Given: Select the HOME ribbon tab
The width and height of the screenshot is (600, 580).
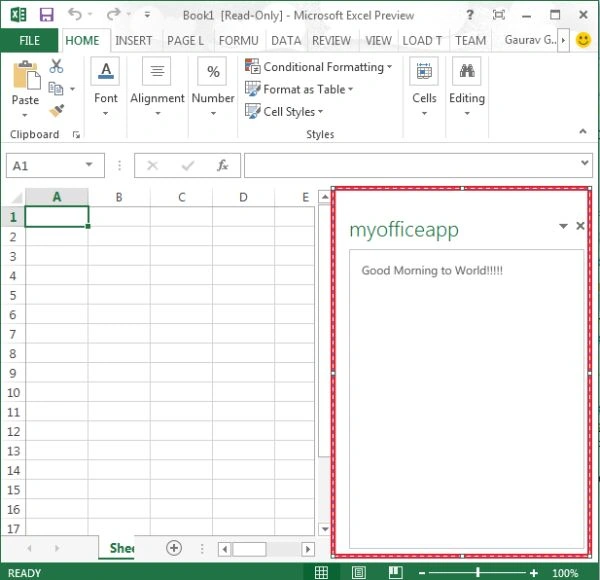Looking at the screenshot, I should click(82, 40).
